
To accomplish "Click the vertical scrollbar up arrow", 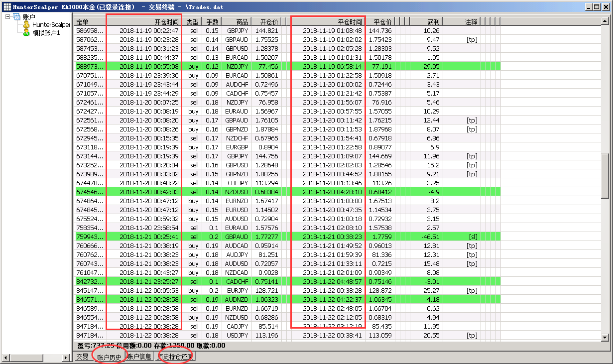I will [605, 22].
